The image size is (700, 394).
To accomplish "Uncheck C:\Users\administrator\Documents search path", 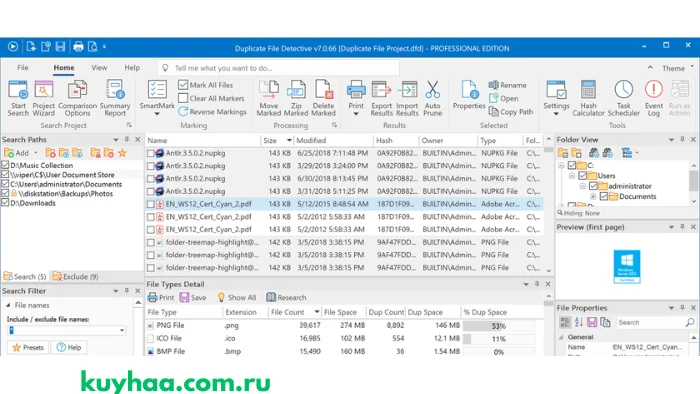I will [x=5, y=184].
